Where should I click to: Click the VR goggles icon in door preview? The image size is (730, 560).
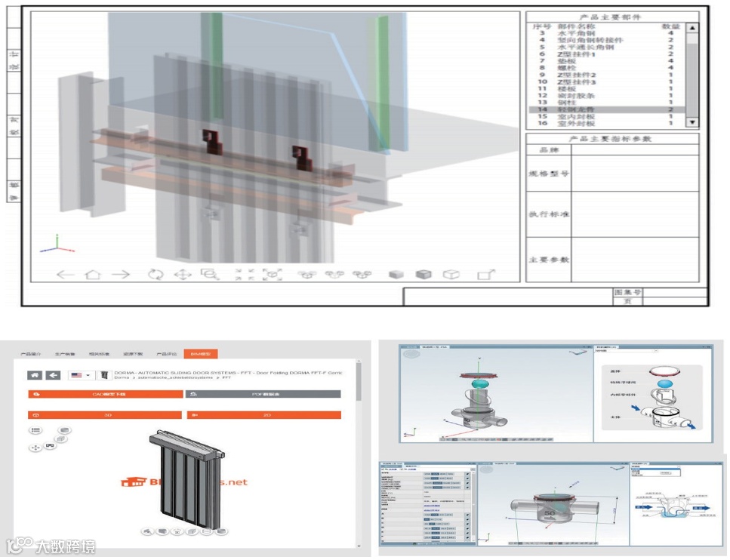click(x=50, y=446)
